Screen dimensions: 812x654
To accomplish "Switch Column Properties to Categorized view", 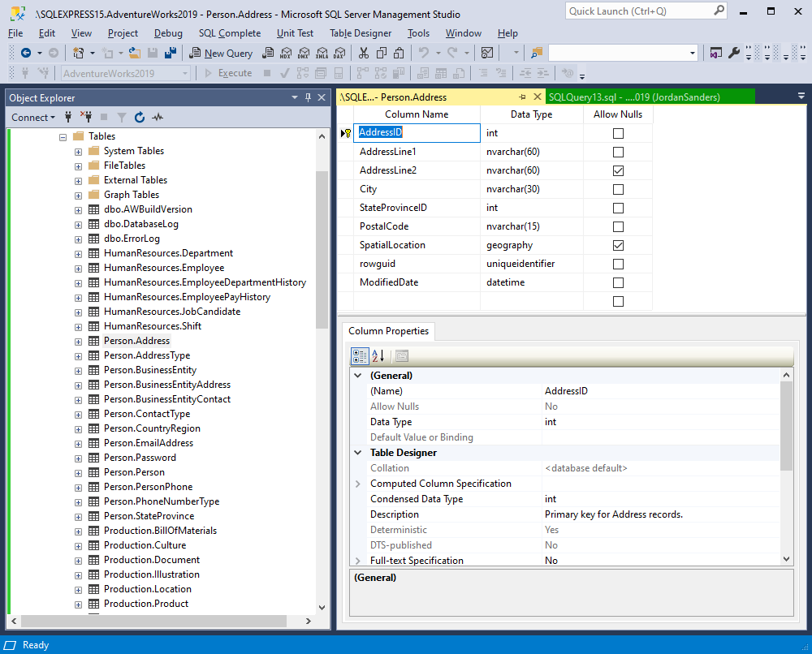I will (360, 356).
